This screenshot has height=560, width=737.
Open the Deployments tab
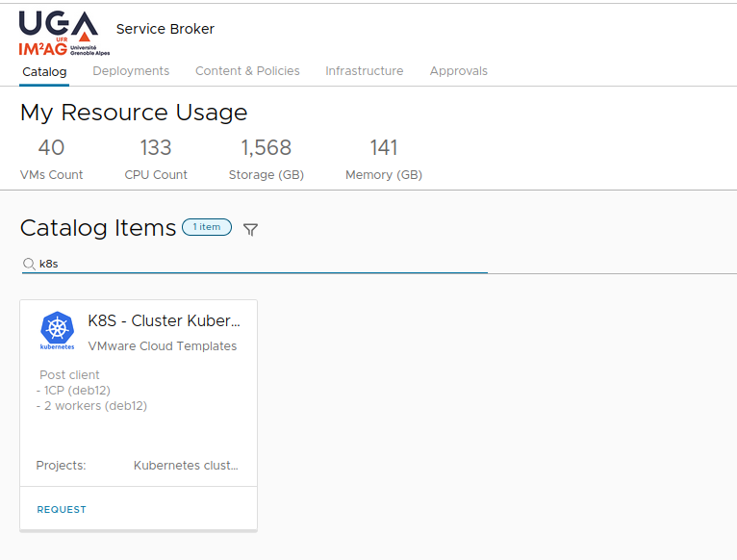tap(131, 71)
